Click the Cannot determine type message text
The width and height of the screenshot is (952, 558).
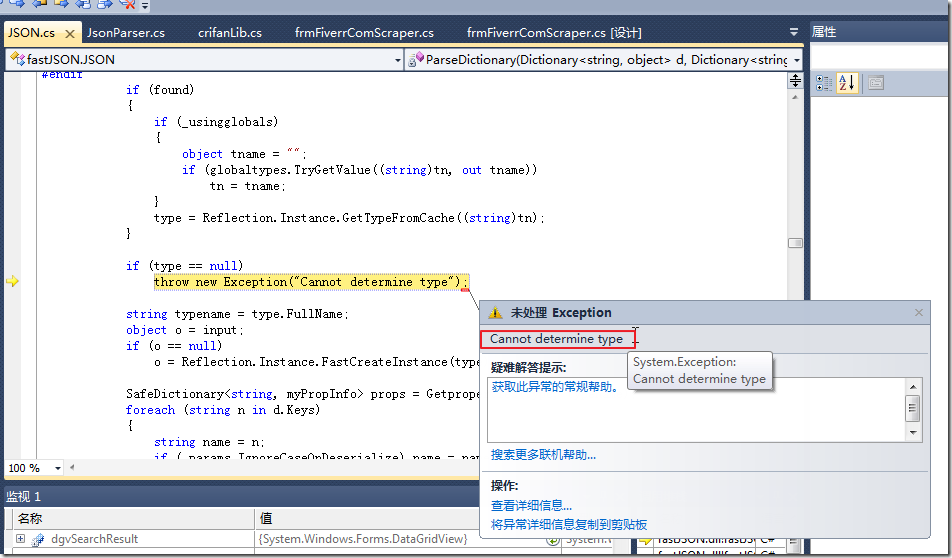pos(556,339)
